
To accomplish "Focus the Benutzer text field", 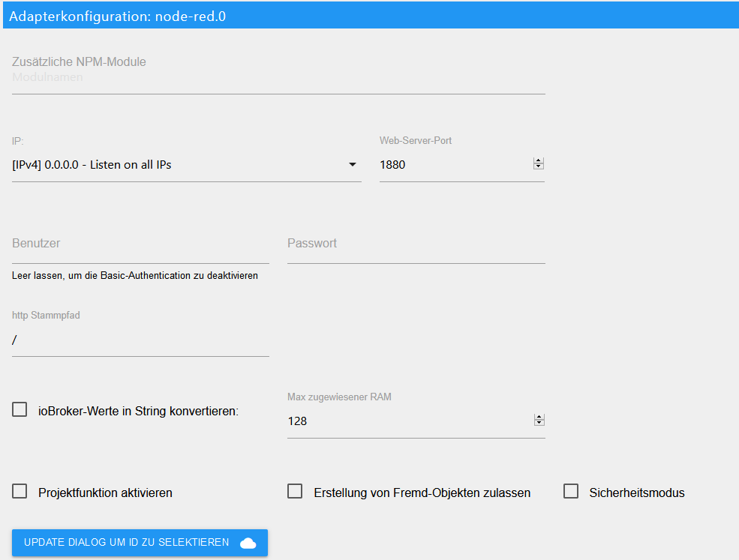I will [140, 244].
